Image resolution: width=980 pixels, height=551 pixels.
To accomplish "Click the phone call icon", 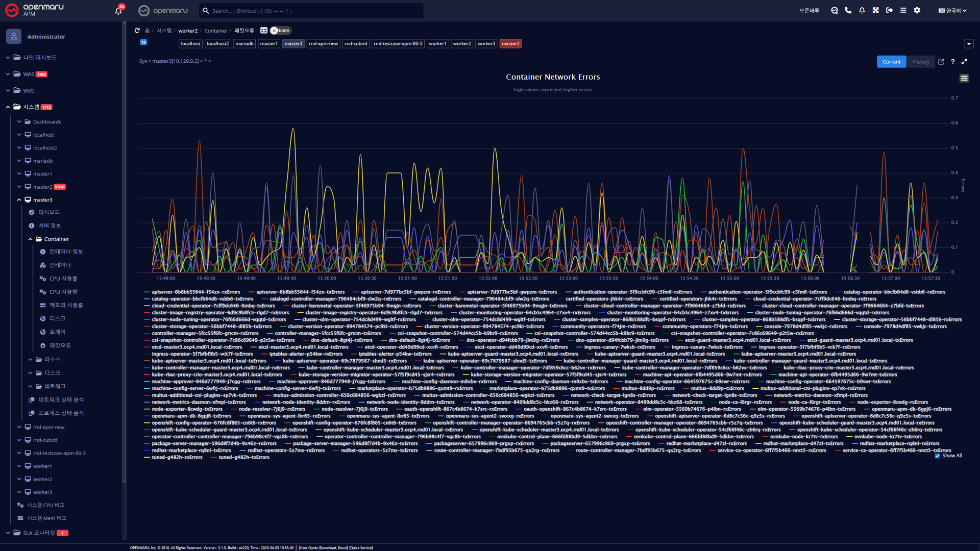I will 848,10.
